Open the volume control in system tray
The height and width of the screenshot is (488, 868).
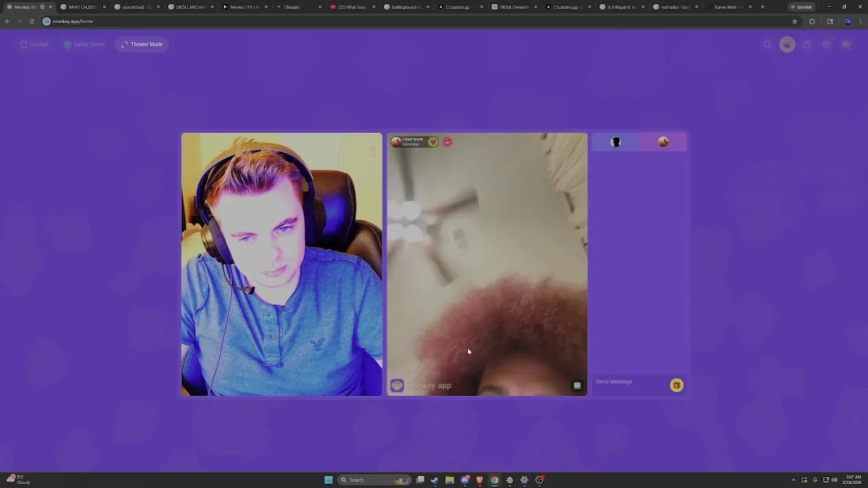point(834,480)
